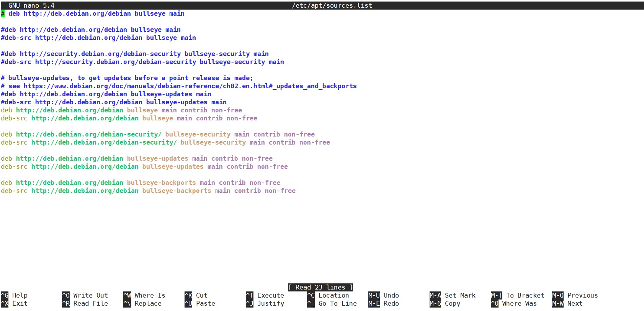Click the M-W Next shortcut
644x311 pixels.
[x=567, y=303]
